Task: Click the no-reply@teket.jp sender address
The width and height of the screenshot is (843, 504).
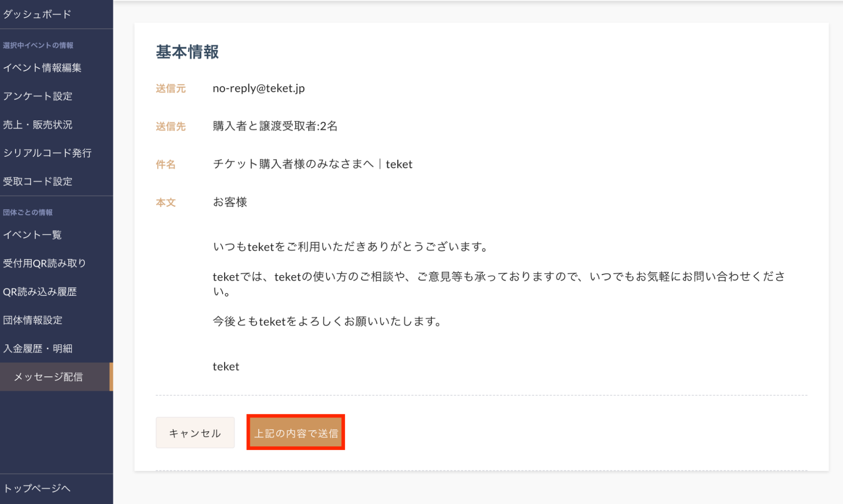Action: (x=259, y=88)
